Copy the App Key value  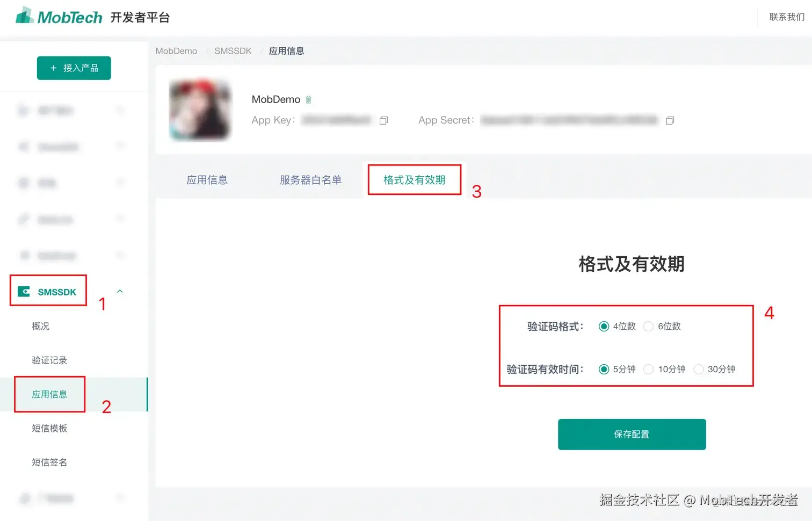[383, 120]
